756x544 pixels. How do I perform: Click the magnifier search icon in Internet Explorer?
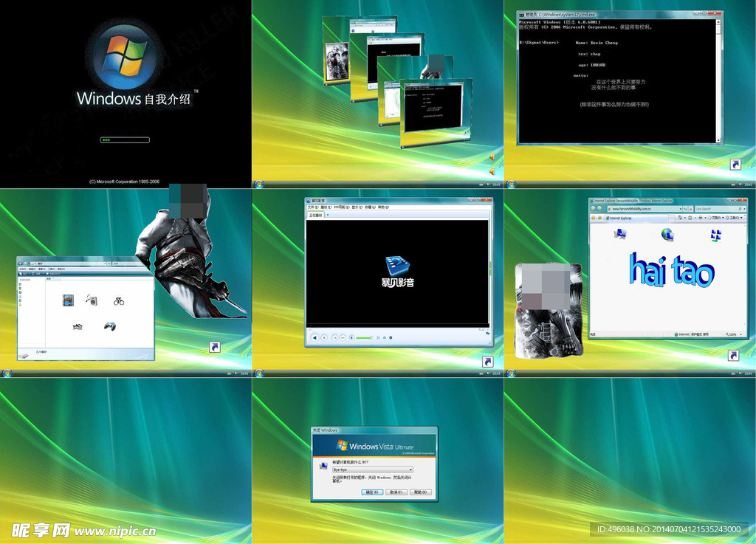tap(740, 209)
